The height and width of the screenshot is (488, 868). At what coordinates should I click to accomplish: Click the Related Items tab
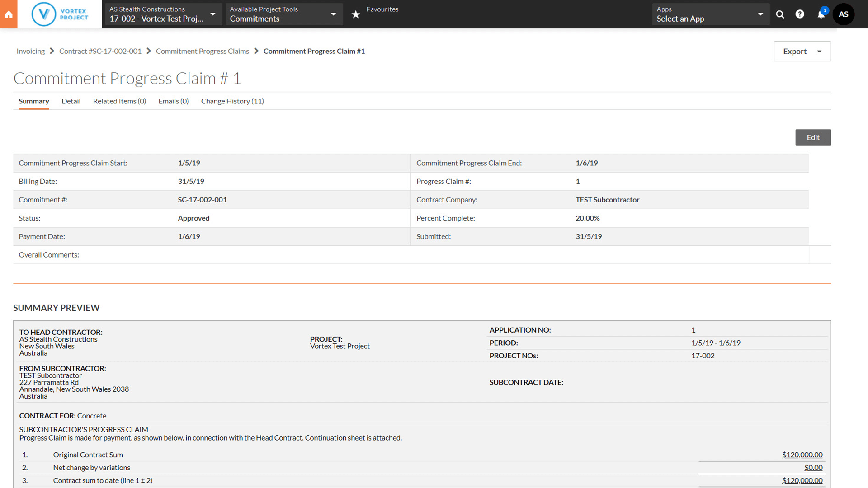tap(119, 101)
